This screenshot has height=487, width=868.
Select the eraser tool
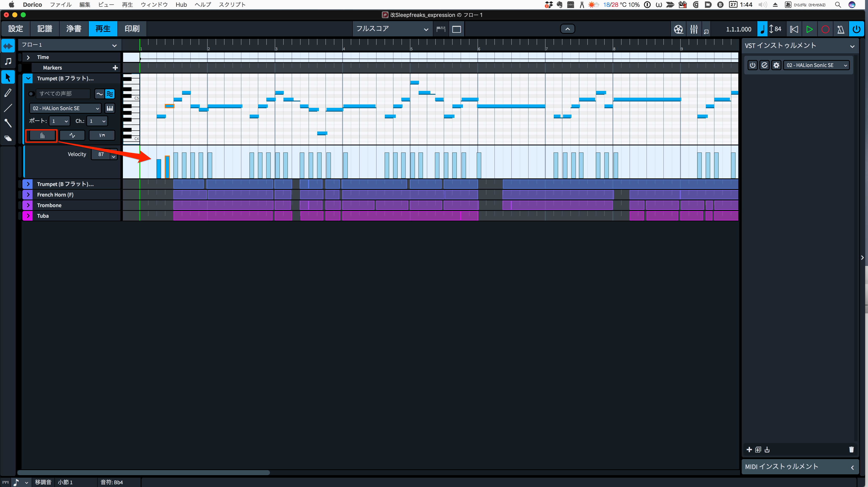pyautogui.click(x=8, y=138)
